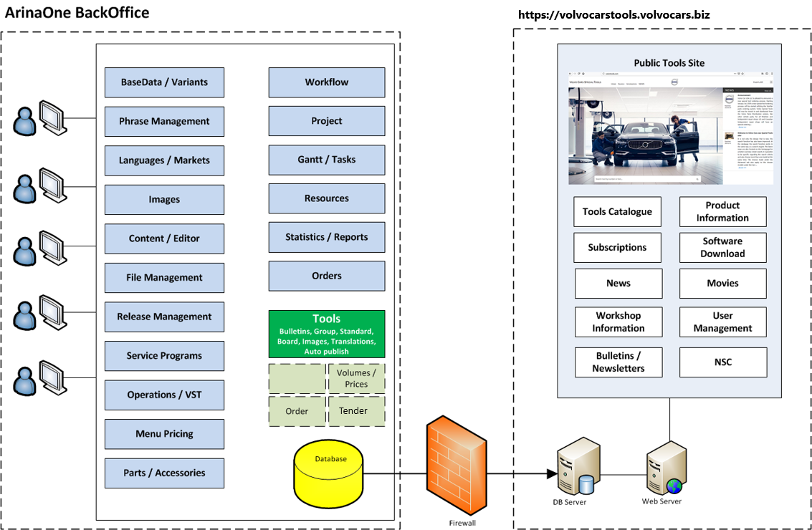The width and height of the screenshot is (812, 530).
Task: Click the Tools Catalogue box
Action: tap(617, 212)
